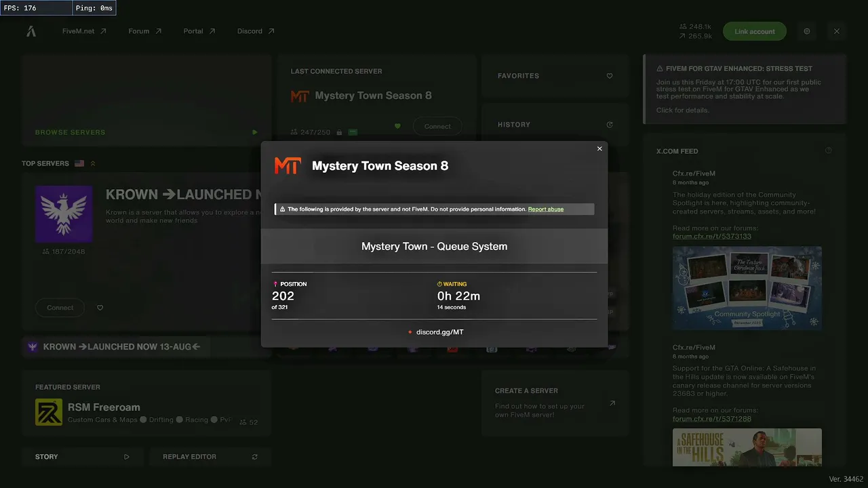
Task: Open the Discord link in the top bar
Action: [x=256, y=31]
